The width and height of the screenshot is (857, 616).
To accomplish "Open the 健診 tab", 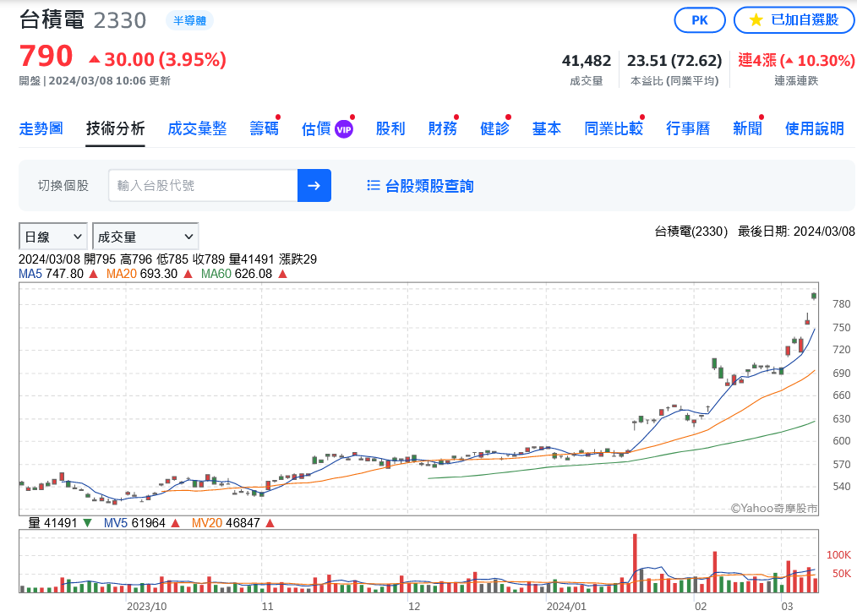I will point(494,129).
